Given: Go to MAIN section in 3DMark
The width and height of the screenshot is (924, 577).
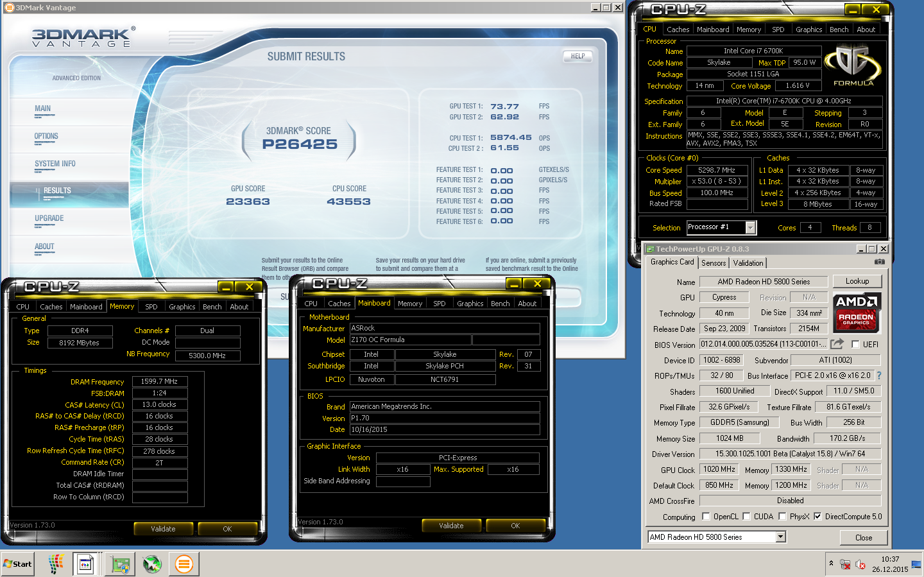Looking at the screenshot, I should 43,108.
